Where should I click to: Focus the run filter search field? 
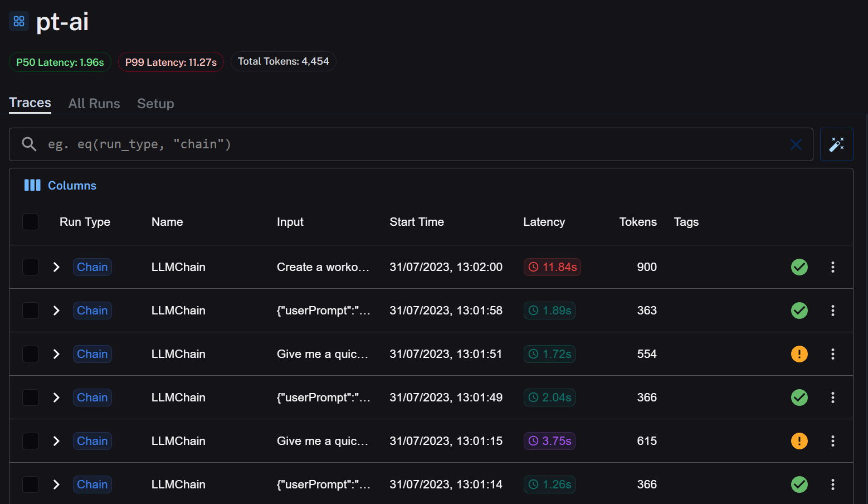click(x=390, y=144)
